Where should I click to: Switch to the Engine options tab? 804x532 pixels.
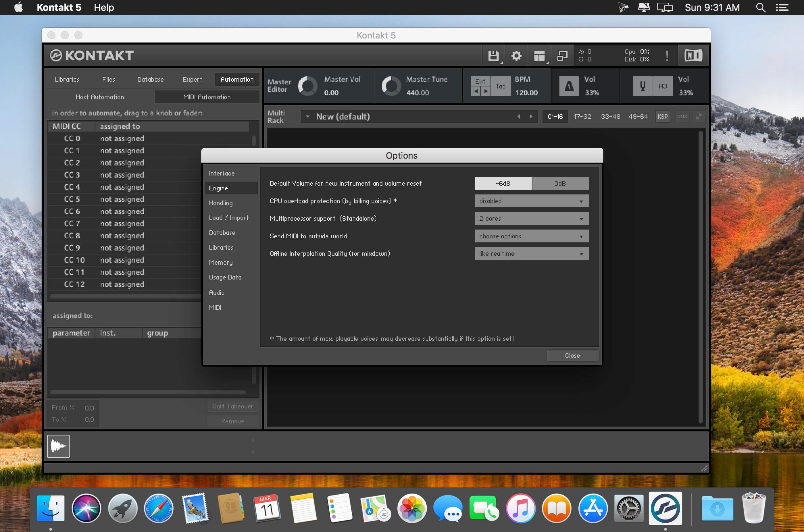(x=217, y=188)
